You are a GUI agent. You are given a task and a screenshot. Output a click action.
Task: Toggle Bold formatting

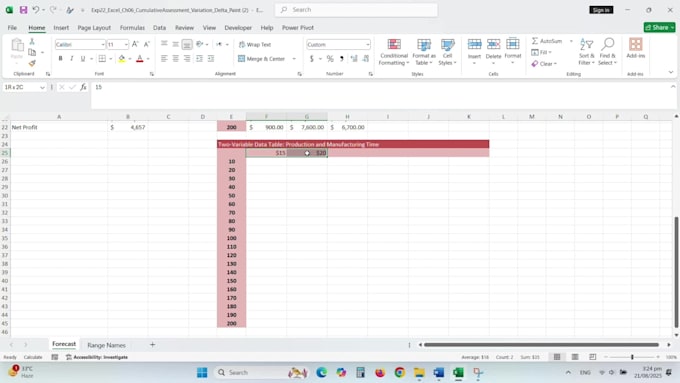(60, 59)
